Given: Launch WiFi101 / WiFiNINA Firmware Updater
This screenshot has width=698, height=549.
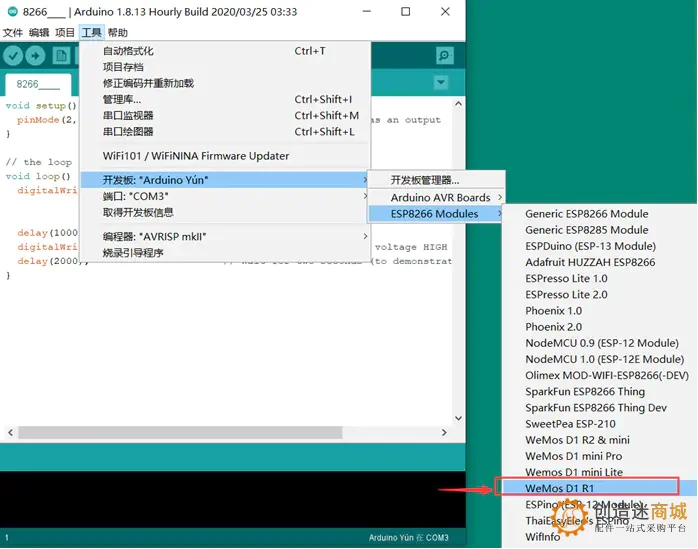Looking at the screenshot, I should tap(225, 156).
